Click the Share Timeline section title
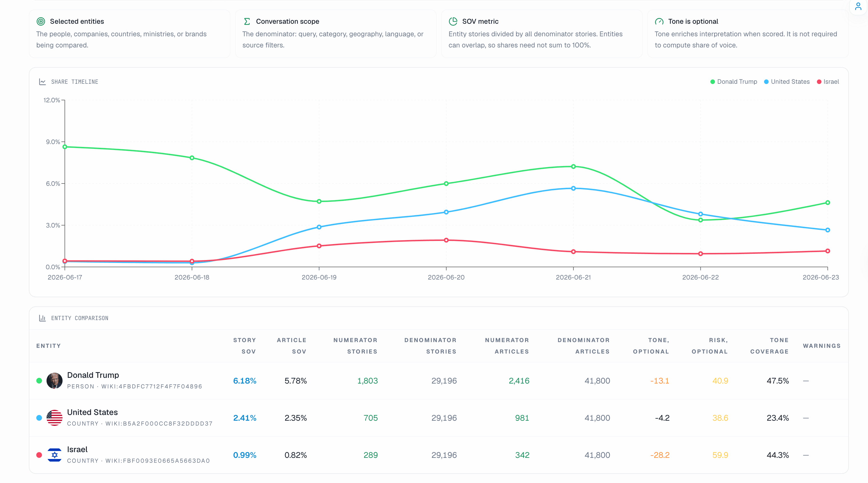This screenshot has height=483, width=868. point(75,82)
